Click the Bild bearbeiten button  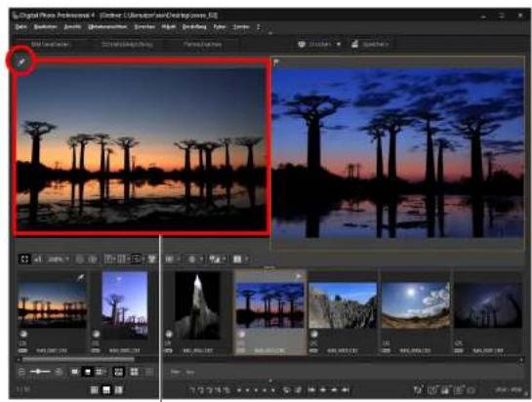pyautogui.click(x=50, y=44)
